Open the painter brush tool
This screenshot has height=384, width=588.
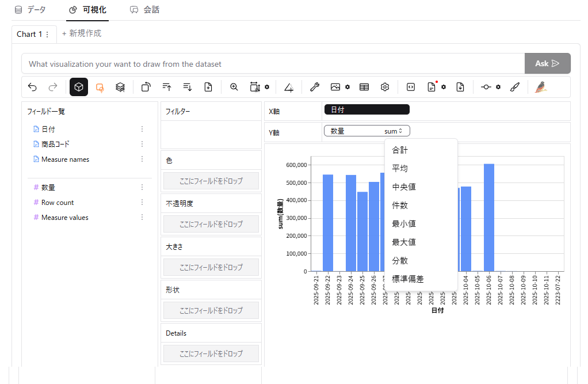pos(515,87)
